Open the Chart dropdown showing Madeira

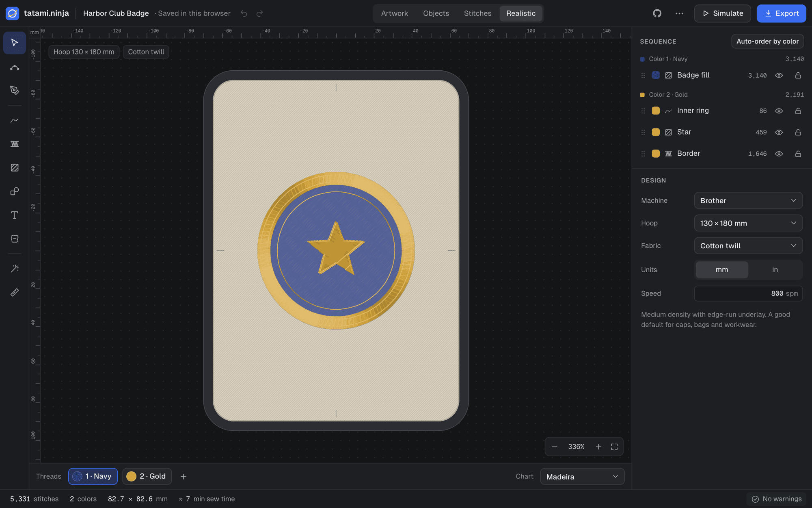(582, 477)
